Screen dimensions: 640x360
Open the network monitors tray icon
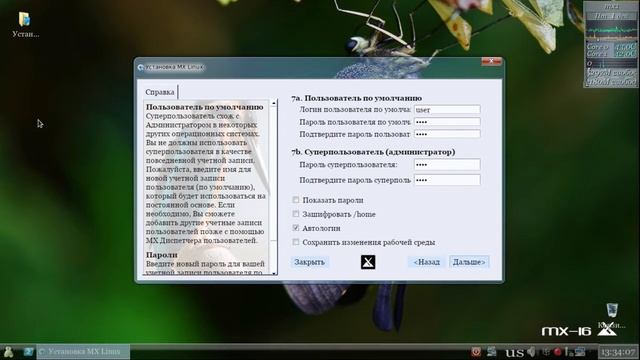tap(580, 352)
